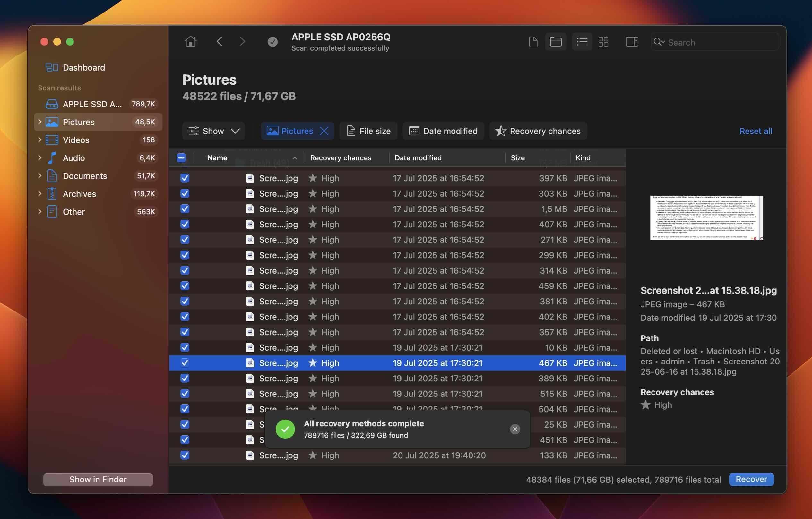The image size is (812, 519).
Task: Uncheck the selected 467 KB file checkbox
Action: (185, 363)
